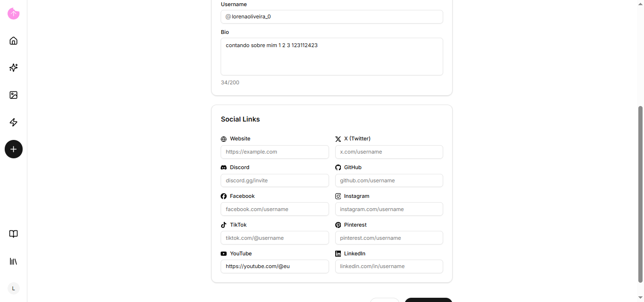Focus the Bio text area

pyautogui.click(x=331, y=57)
